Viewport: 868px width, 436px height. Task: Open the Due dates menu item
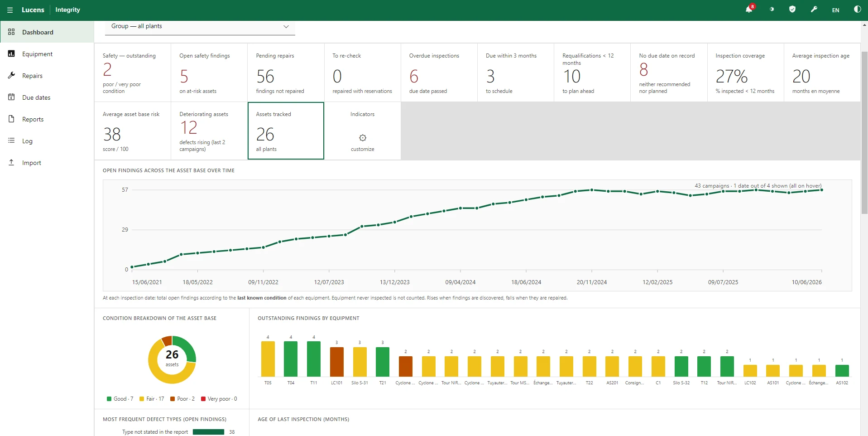tap(47, 97)
